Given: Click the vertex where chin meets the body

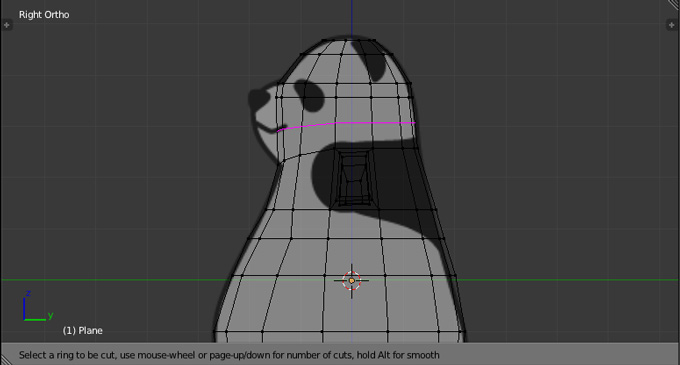Looking at the screenshot, I should pyautogui.click(x=283, y=161).
